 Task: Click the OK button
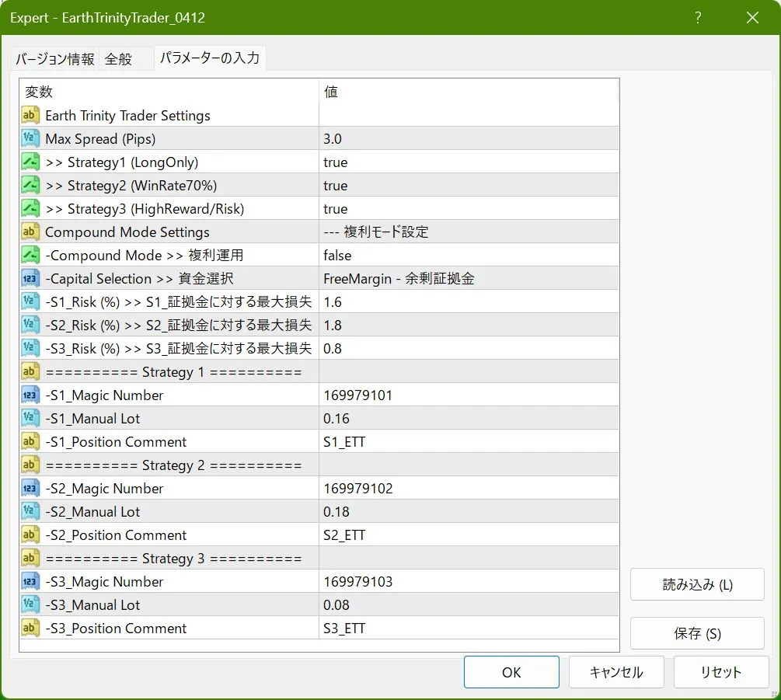(x=511, y=672)
